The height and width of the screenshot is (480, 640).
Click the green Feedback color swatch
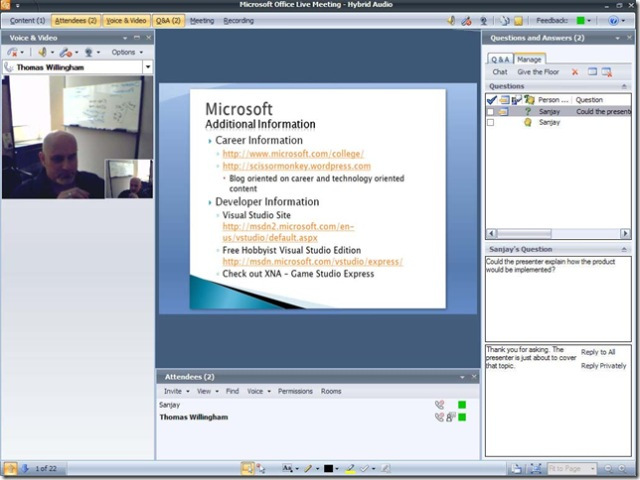click(580, 20)
